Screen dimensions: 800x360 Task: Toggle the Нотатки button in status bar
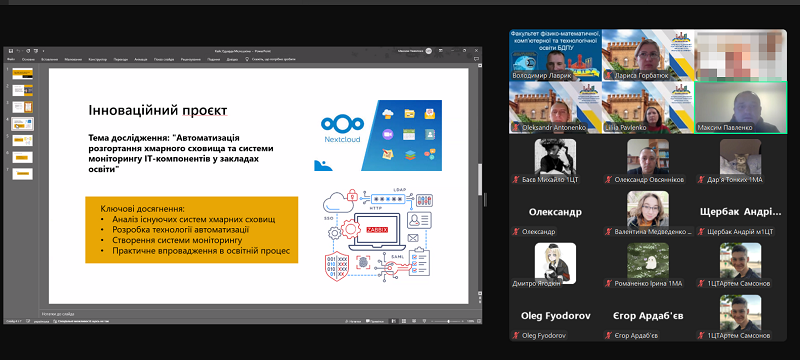(x=353, y=321)
